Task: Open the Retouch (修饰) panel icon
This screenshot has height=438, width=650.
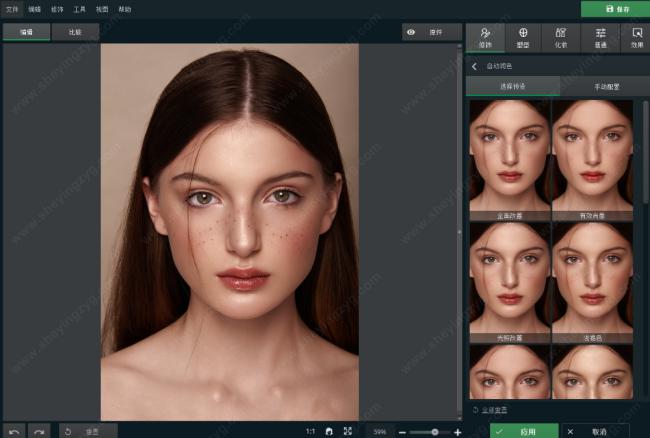Action: tap(485, 37)
